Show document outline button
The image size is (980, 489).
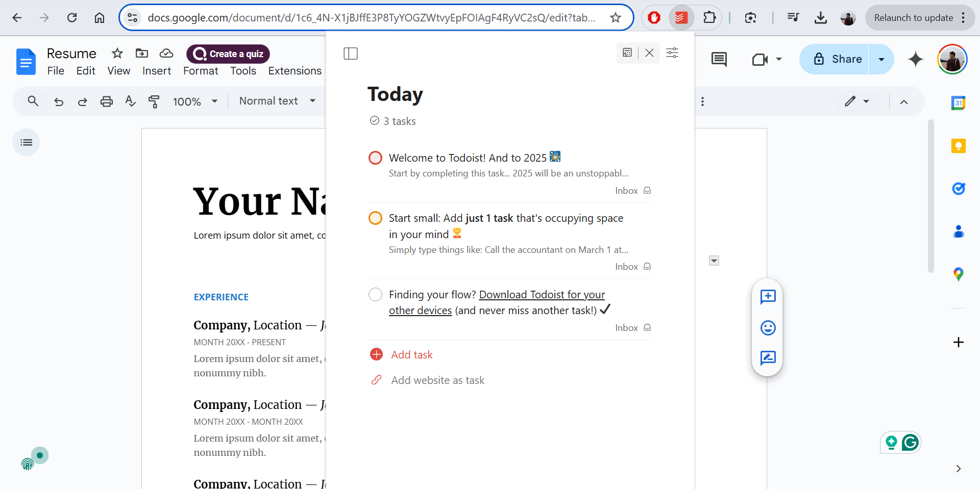(26, 142)
